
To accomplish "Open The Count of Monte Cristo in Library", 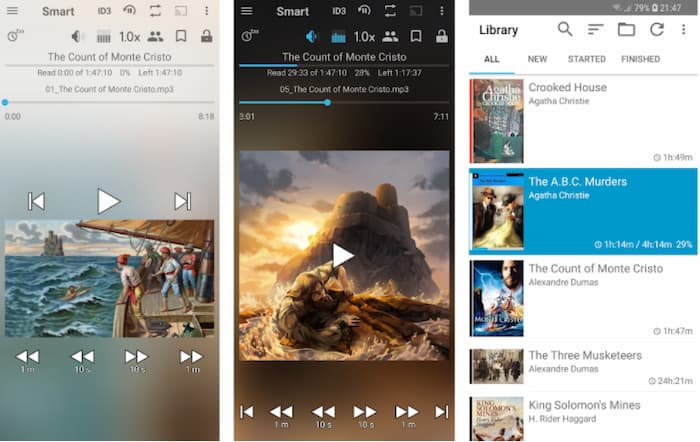I will pyautogui.click(x=583, y=298).
